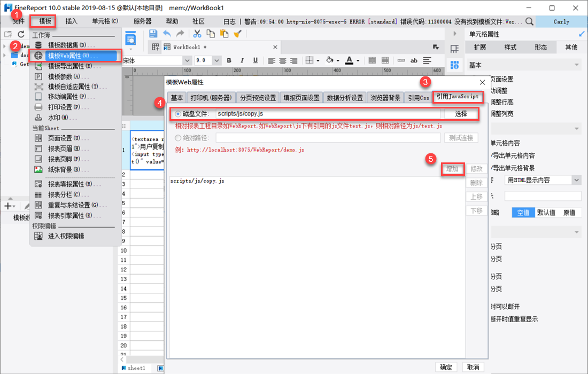Click the 取消 button

(x=473, y=367)
